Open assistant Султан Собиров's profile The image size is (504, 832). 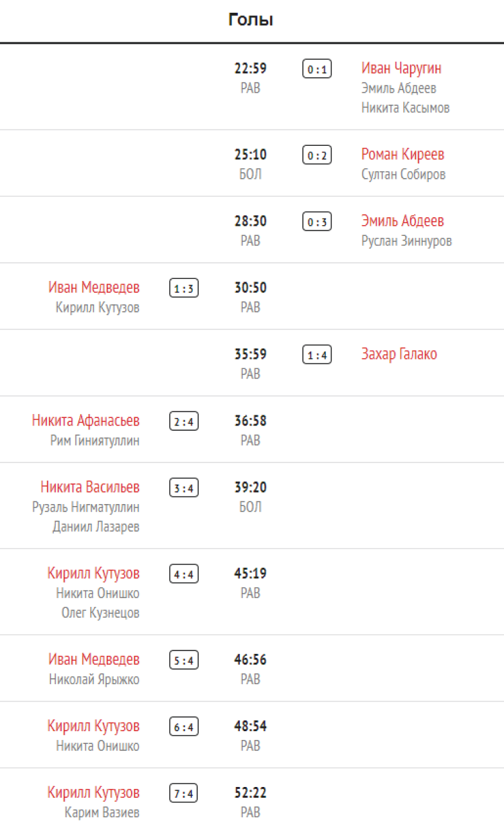pyautogui.click(x=403, y=175)
